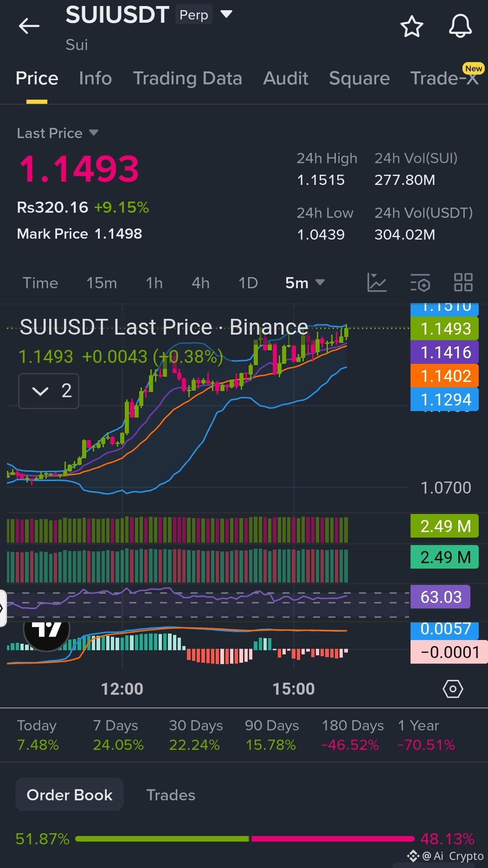The width and height of the screenshot is (488, 868).
Task: Click the blue 1.1294 axis label
Action: (x=444, y=399)
